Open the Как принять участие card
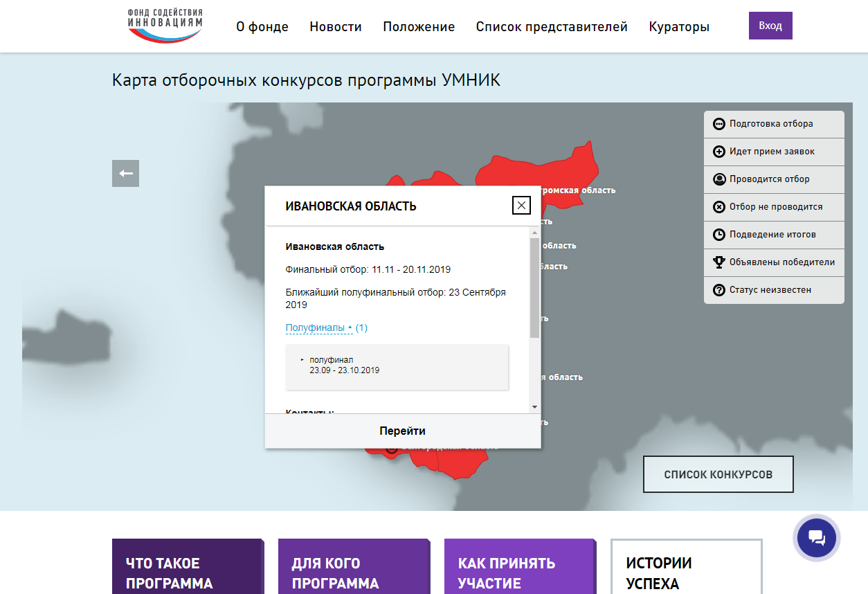The width and height of the screenshot is (868, 594). pyautogui.click(x=521, y=566)
